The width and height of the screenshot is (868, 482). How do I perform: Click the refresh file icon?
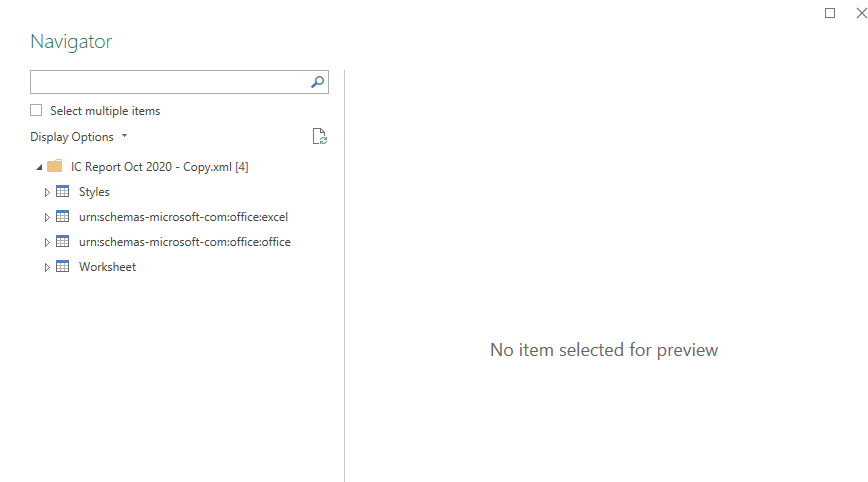point(319,136)
